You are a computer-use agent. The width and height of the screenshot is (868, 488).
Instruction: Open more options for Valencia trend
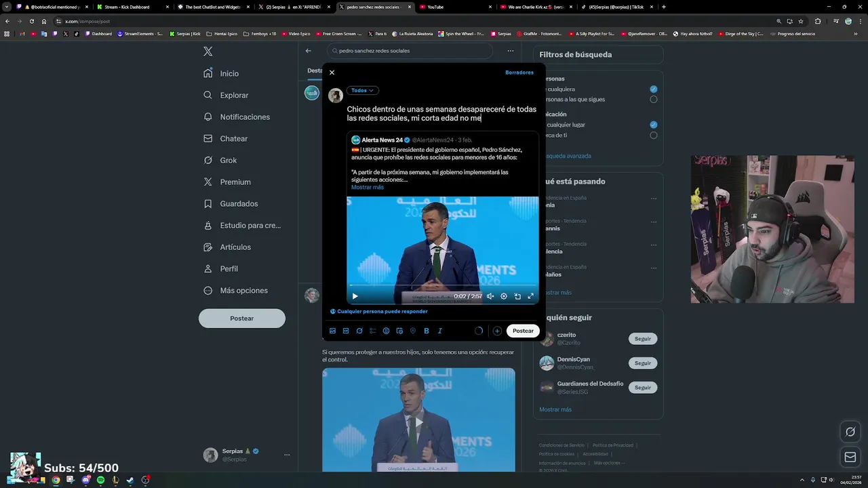pos(654,244)
